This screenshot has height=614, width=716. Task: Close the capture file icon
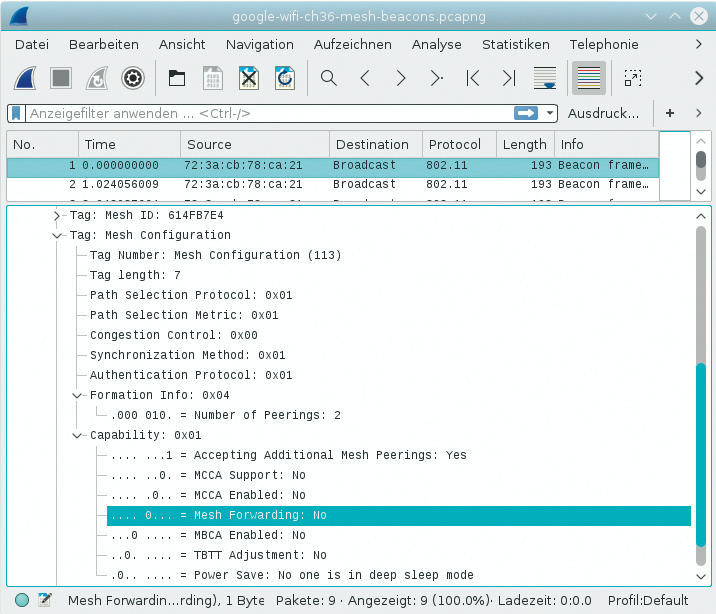[249, 78]
